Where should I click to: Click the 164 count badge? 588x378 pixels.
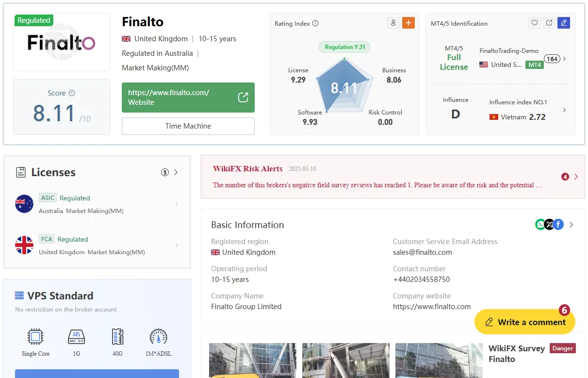(x=552, y=59)
